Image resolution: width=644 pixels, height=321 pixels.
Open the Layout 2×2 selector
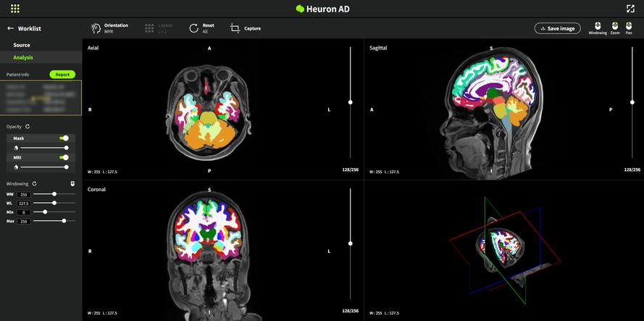pyautogui.click(x=149, y=28)
